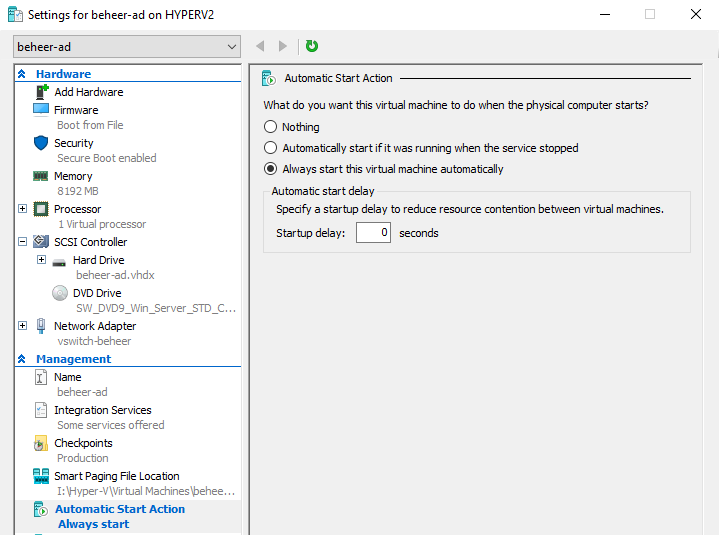The height and width of the screenshot is (535, 719).
Task: Click the Automatic Start Action tree icon
Action: (x=41, y=509)
